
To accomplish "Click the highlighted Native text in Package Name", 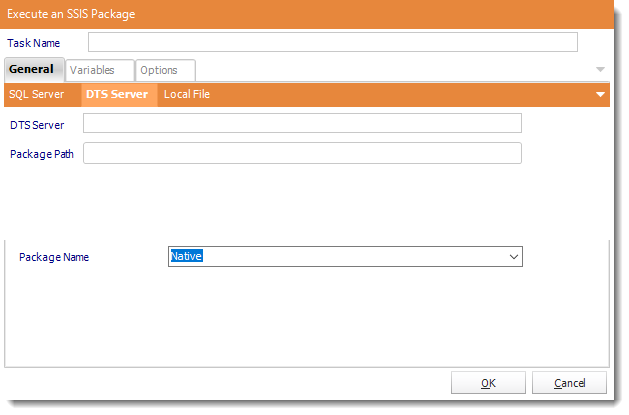I will (187, 256).
